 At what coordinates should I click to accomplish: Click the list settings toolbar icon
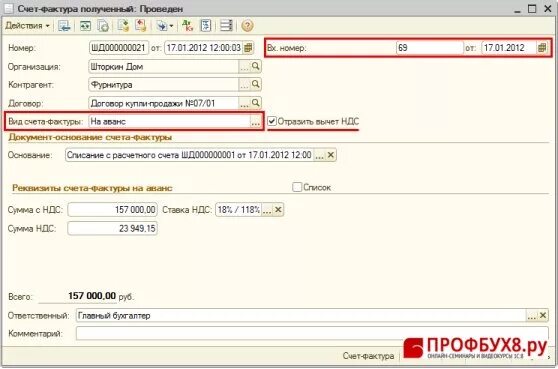tap(226, 26)
